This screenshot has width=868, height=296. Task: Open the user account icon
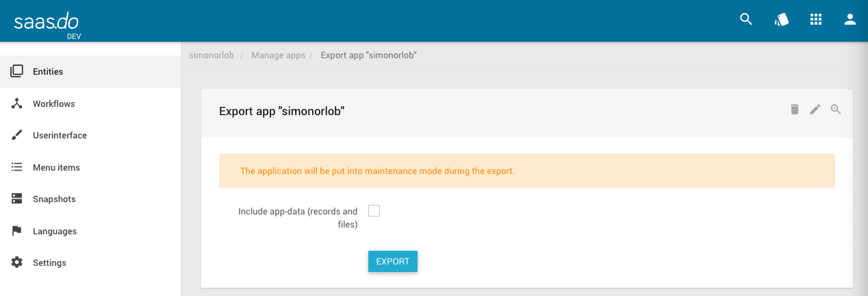850,19
